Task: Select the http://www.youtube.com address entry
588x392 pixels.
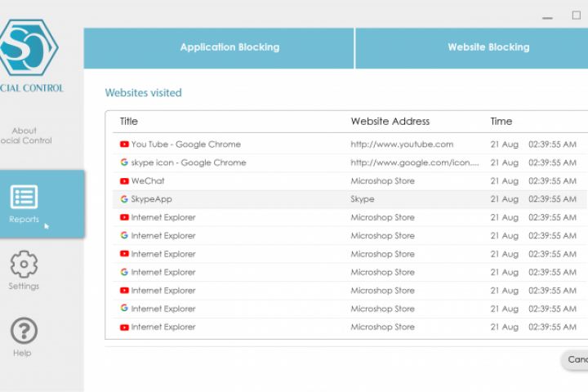Action: click(401, 145)
